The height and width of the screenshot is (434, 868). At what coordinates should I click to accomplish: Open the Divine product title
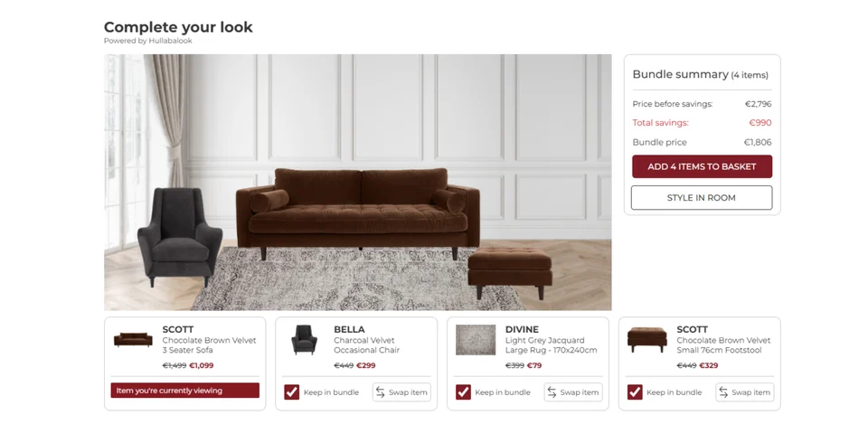pyautogui.click(x=522, y=330)
